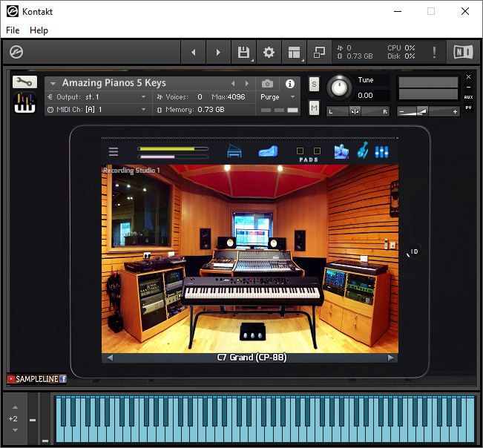
Task: Click the yellow level bar
Action: tap(173, 149)
